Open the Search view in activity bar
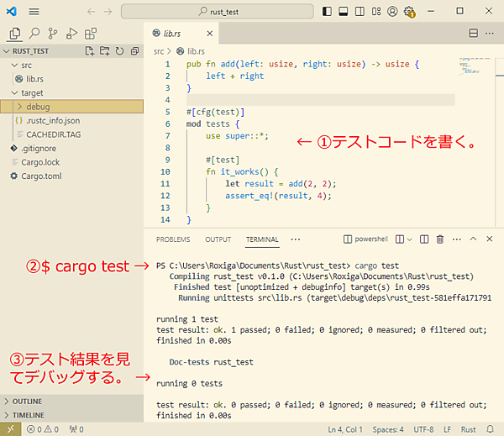This screenshot has width=504, height=436. pyautogui.click(x=34, y=34)
